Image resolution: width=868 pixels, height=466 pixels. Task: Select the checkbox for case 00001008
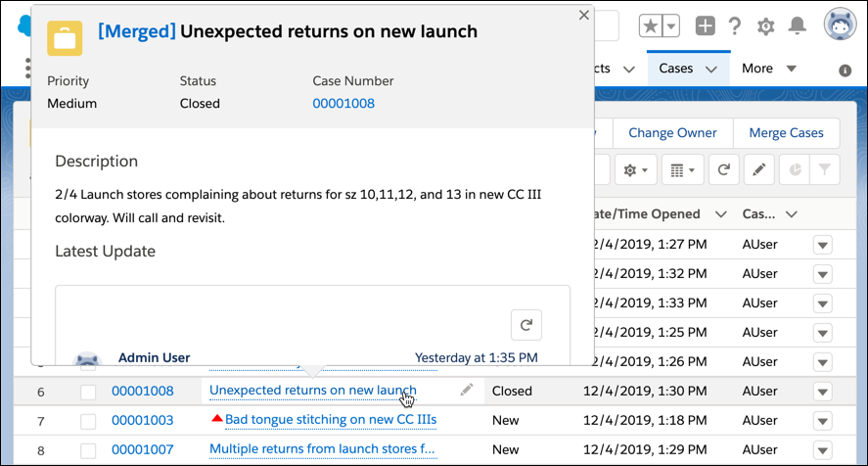(88, 392)
